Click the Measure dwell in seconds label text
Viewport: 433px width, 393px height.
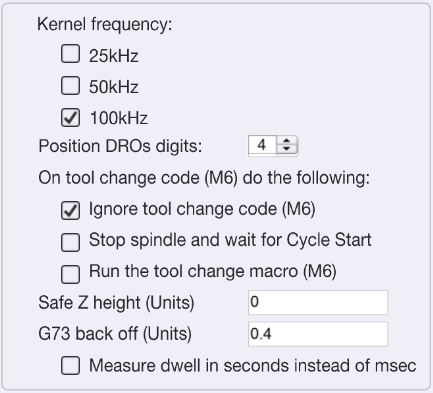(x=253, y=366)
